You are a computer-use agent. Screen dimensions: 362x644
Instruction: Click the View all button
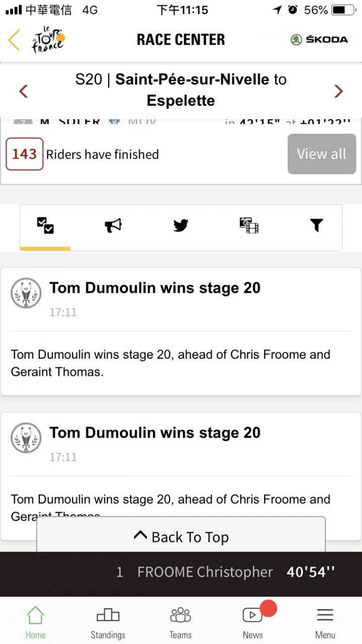pyautogui.click(x=322, y=154)
